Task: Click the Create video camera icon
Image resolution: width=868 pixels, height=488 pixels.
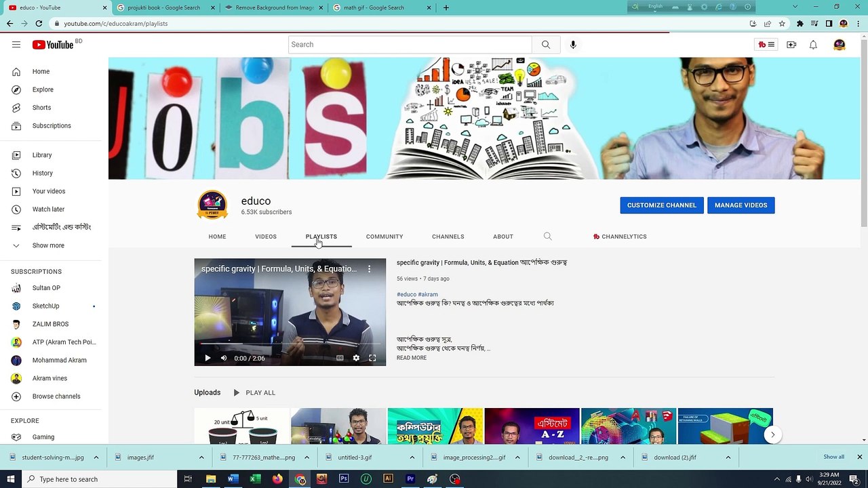Action: (791, 45)
